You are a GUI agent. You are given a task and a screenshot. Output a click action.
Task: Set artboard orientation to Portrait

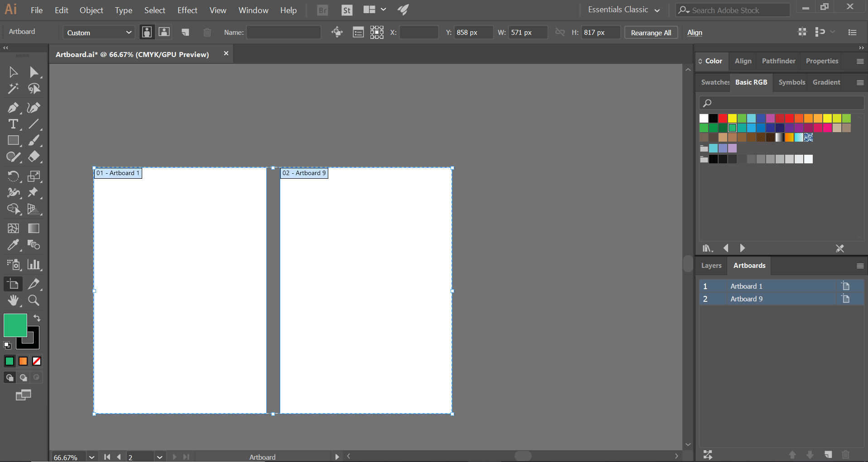(x=147, y=32)
